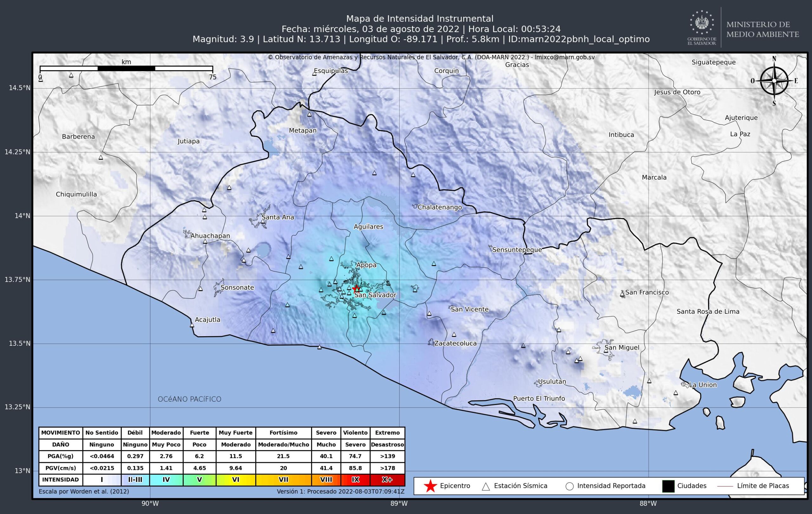The width and height of the screenshot is (812, 514).
Task: Select the intensity VI yellow swatch
Action: click(236, 480)
